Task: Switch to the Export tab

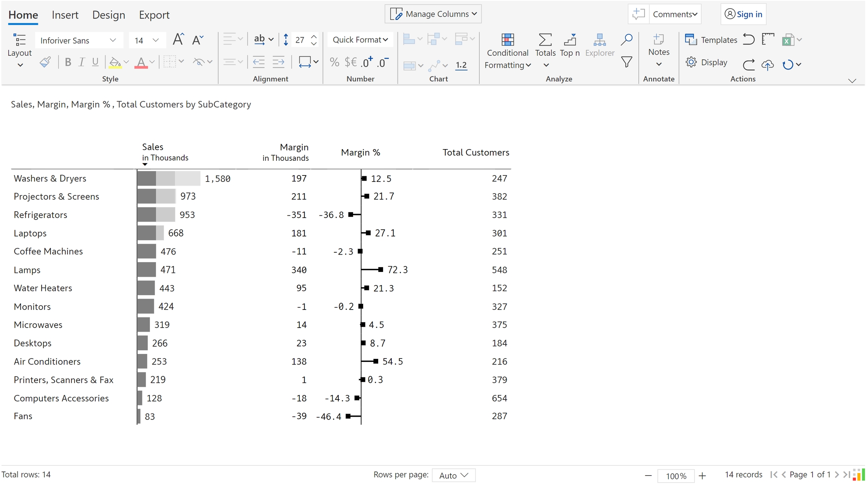Action: (x=154, y=15)
